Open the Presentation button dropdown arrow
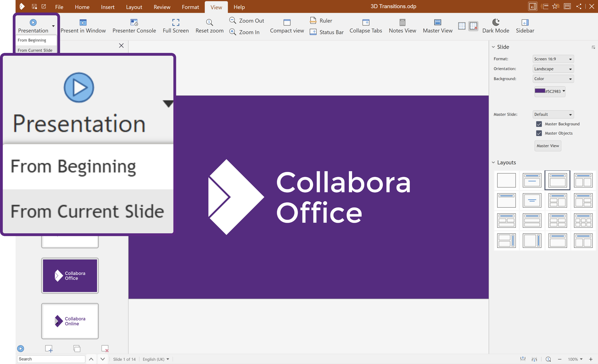598x364 pixels. tap(53, 26)
